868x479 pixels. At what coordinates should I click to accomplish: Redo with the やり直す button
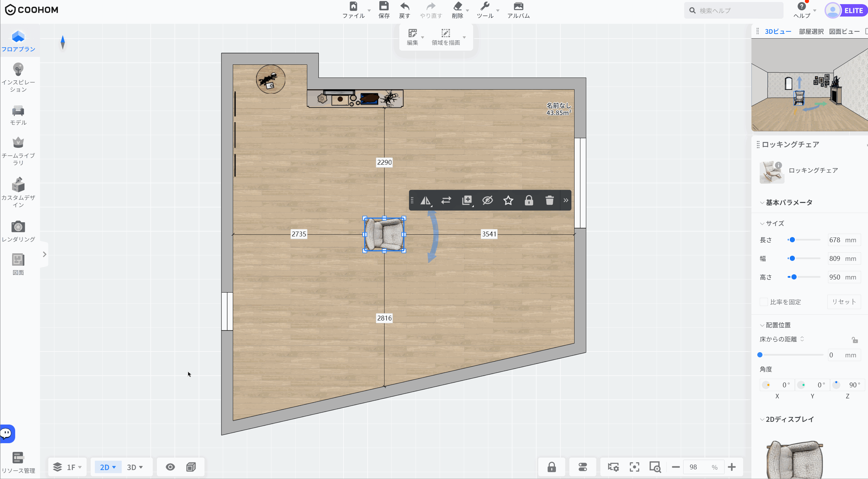(431, 10)
